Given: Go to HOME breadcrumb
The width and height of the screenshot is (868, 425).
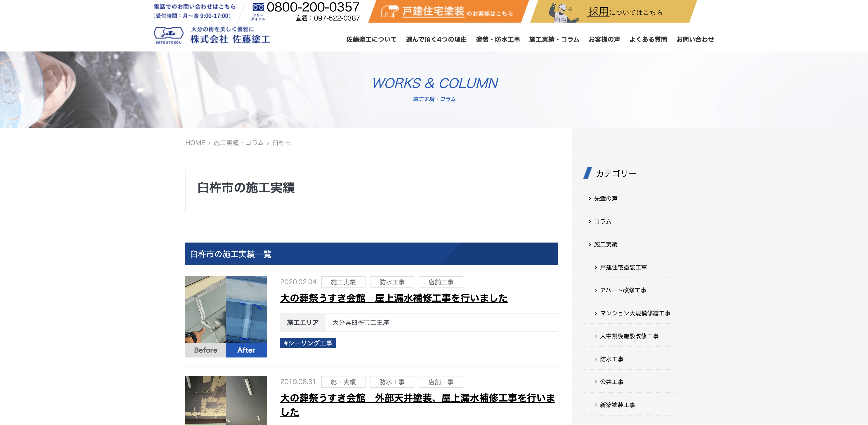Looking at the screenshot, I should pyautogui.click(x=195, y=143).
